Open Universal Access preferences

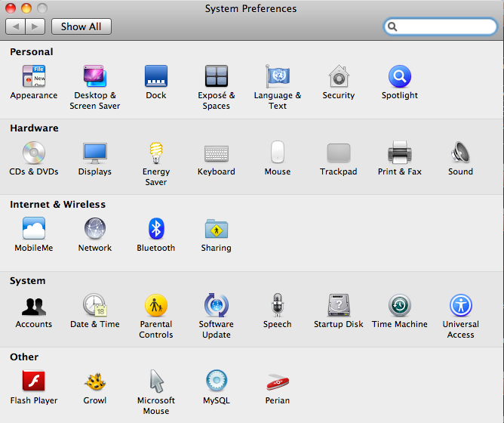[x=460, y=306]
